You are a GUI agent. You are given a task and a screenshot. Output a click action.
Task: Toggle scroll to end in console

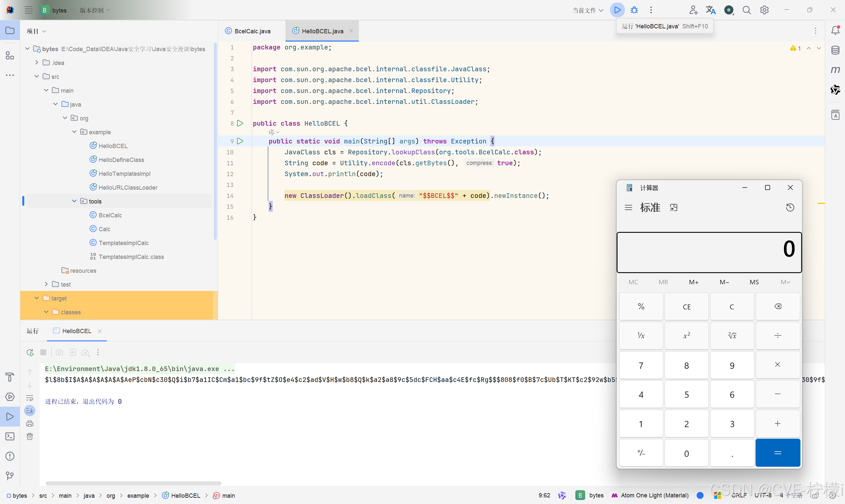pos(30,411)
